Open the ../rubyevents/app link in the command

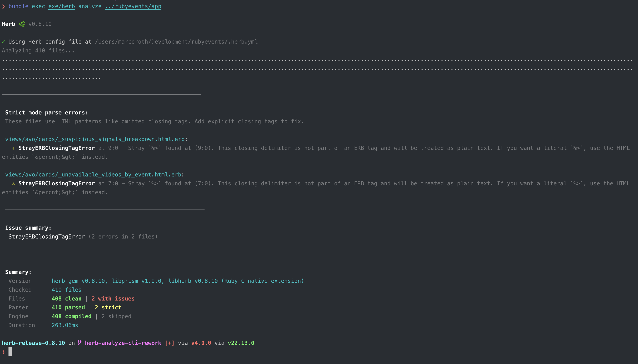tap(133, 6)
